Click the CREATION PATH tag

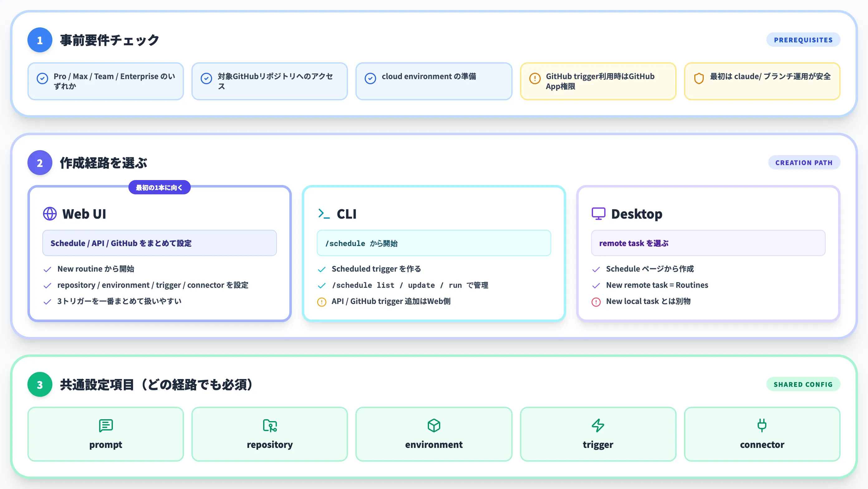pyautogui.click(x=804, y=163)
